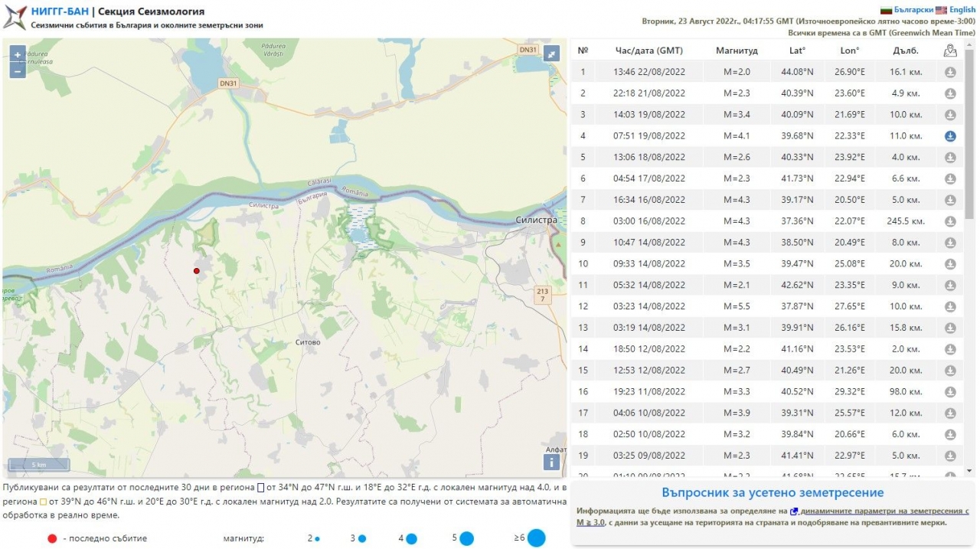Download data for event number 4

(950, 136)
